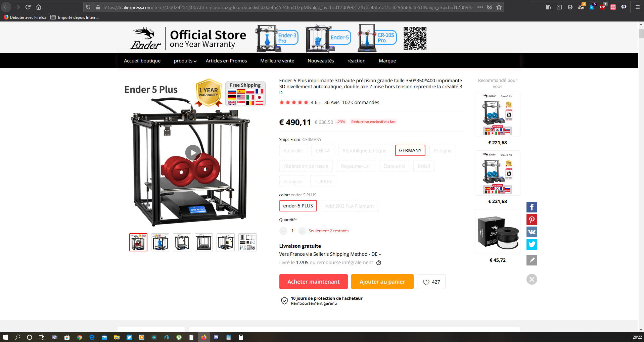
Task: Dismiss the floating side panel with X
Action: tap(532, 279)
